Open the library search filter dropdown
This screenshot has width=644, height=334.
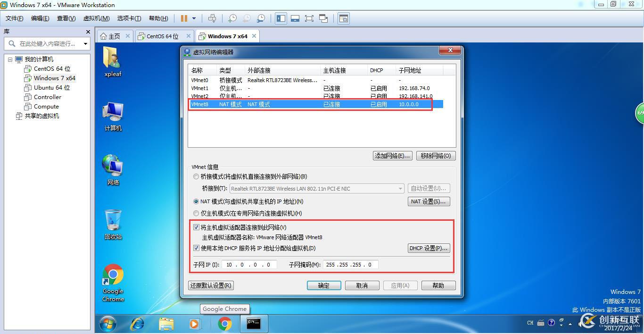click(85, 43)
